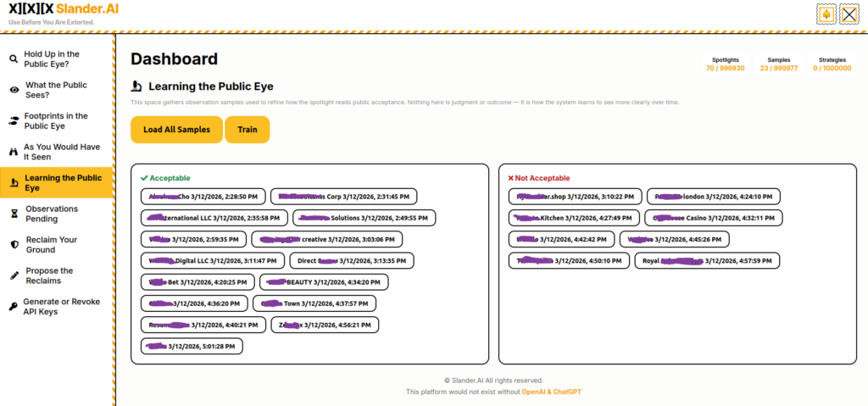
Task: Select the BEAUTY sample at 4:34:20 PM
Action: [322, 281]
